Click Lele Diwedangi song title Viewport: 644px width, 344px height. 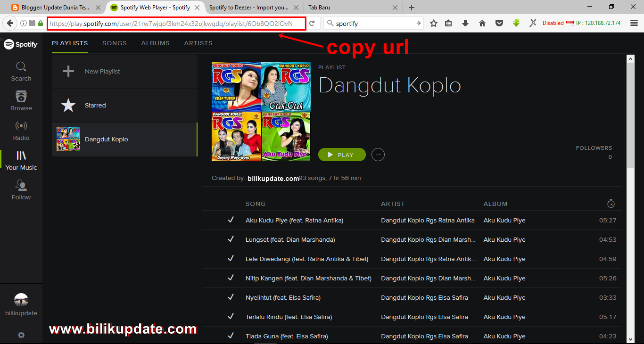click(307, 259)
